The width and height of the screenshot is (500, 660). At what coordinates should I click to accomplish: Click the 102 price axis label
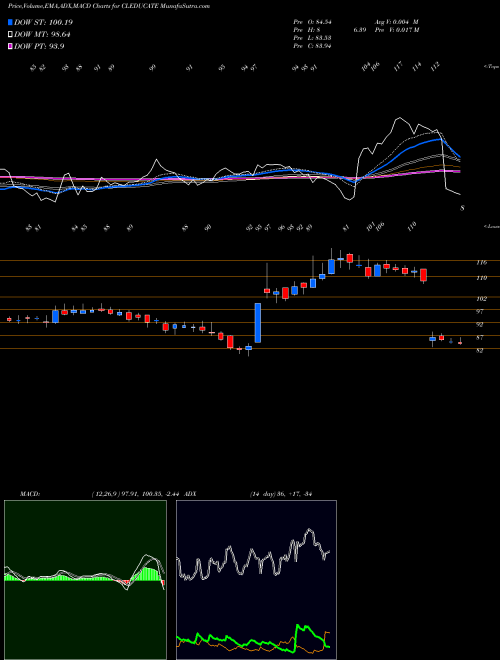481,299
